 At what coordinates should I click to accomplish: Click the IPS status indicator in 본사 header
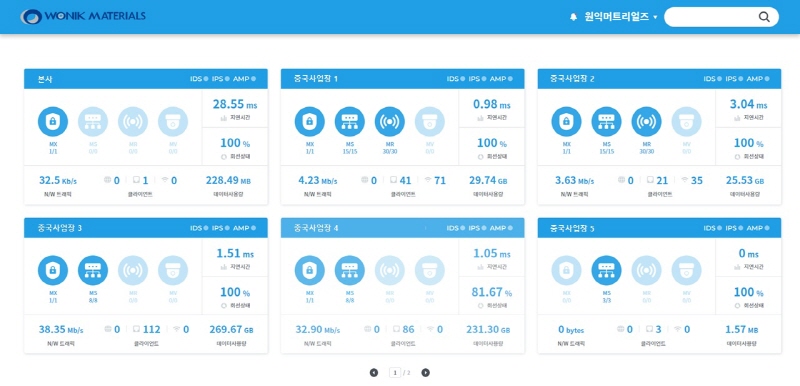[x=220, y=79]
